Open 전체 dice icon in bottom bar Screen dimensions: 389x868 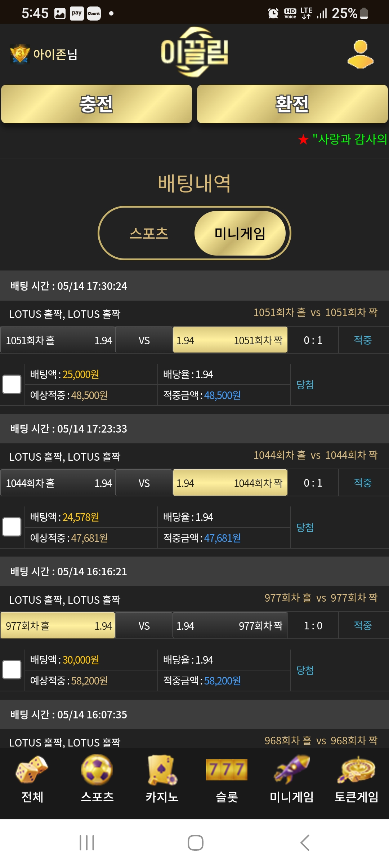pos(32,770)
